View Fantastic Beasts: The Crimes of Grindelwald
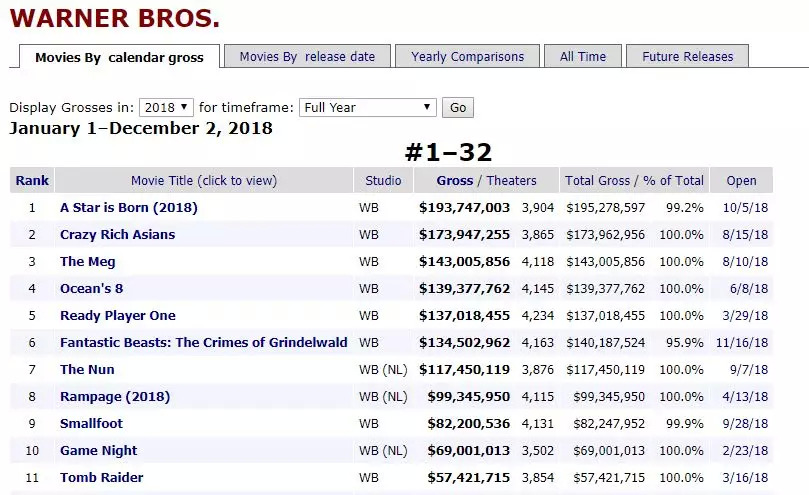 tap(204, 343)
